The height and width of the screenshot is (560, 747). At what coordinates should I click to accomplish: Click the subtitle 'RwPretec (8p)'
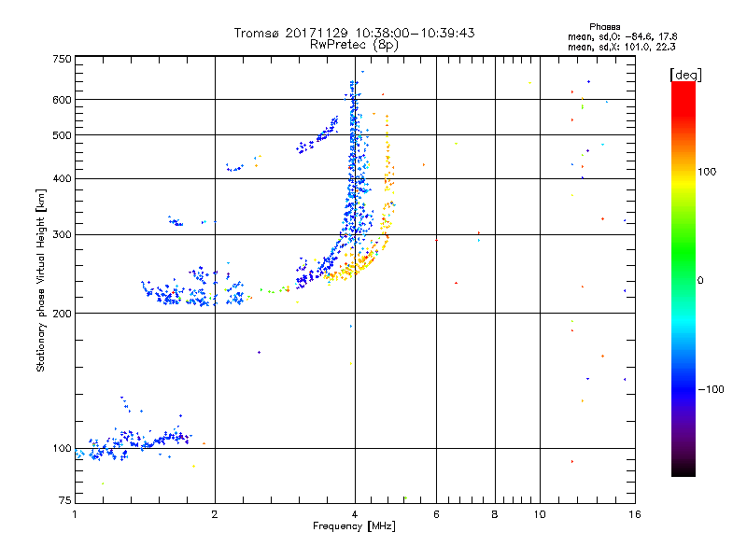point(354,45)
